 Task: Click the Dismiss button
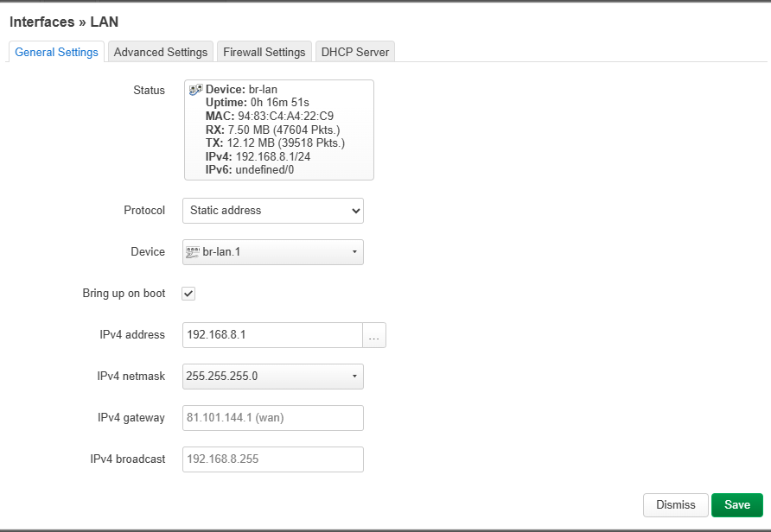pos(676,505)
